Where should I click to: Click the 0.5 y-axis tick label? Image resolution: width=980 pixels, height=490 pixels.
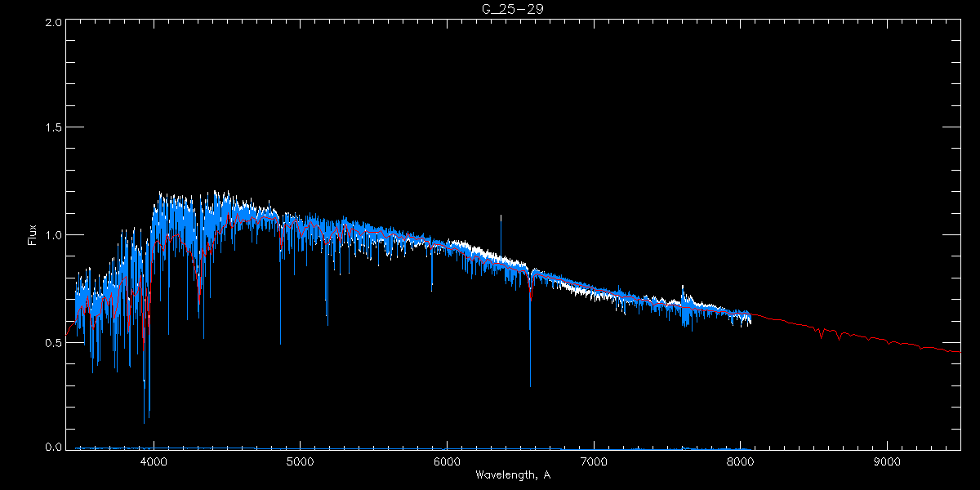(54, 342)
